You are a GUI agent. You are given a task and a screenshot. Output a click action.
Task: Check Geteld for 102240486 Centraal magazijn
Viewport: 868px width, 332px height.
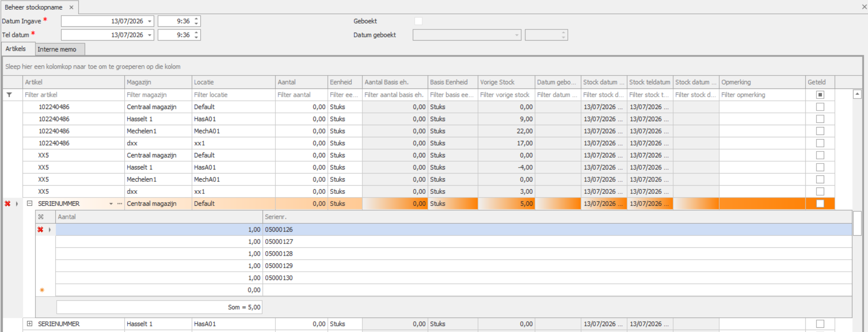coord(820,107)
